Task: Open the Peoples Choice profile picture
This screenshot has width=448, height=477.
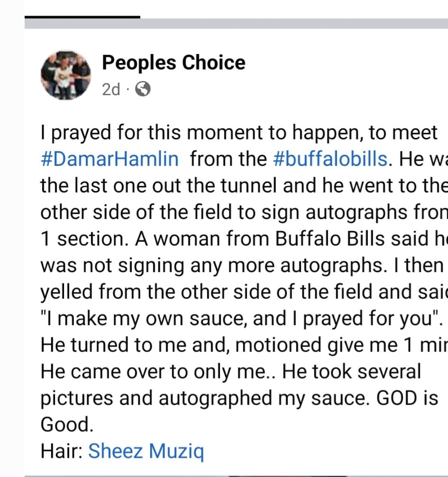Action: 65,74
